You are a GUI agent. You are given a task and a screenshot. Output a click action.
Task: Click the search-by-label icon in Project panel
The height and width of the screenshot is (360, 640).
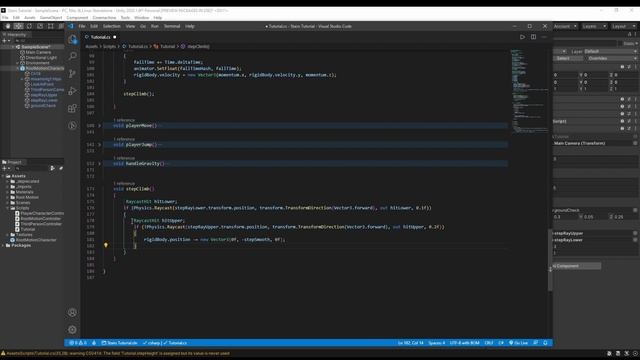pos(60,168)
